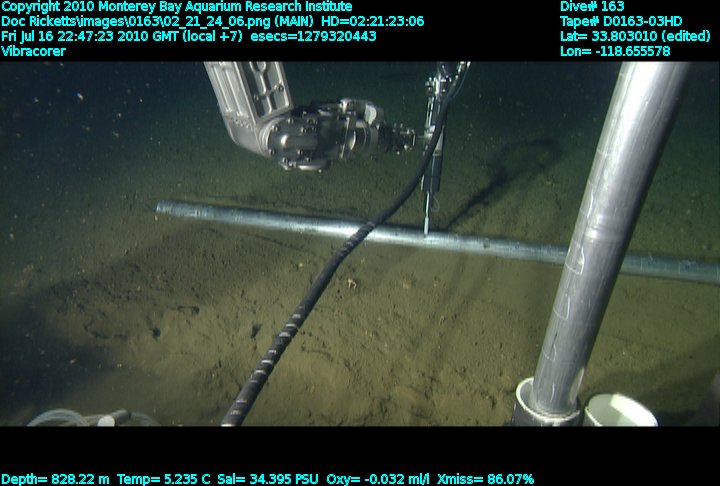The height and width of the screenshot is (486, 720).
Task: Select the 'esecs=1279320443' value
Action: click(x=313, y=36)
